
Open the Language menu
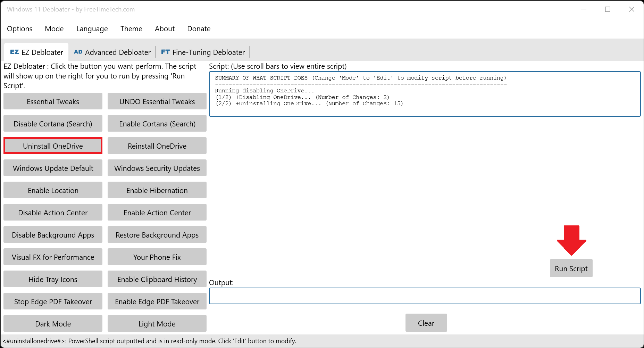(x=92, y=29)
